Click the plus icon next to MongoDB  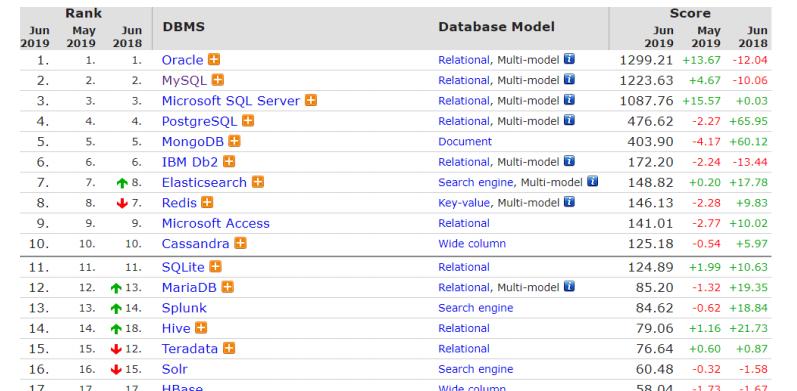tap(234, 141)
